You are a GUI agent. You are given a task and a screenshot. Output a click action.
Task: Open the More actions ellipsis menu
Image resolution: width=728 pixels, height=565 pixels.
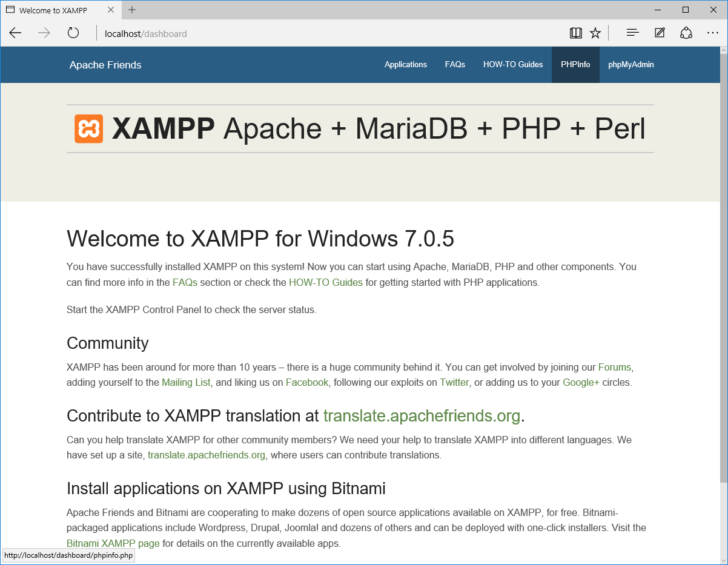[713, 33]
